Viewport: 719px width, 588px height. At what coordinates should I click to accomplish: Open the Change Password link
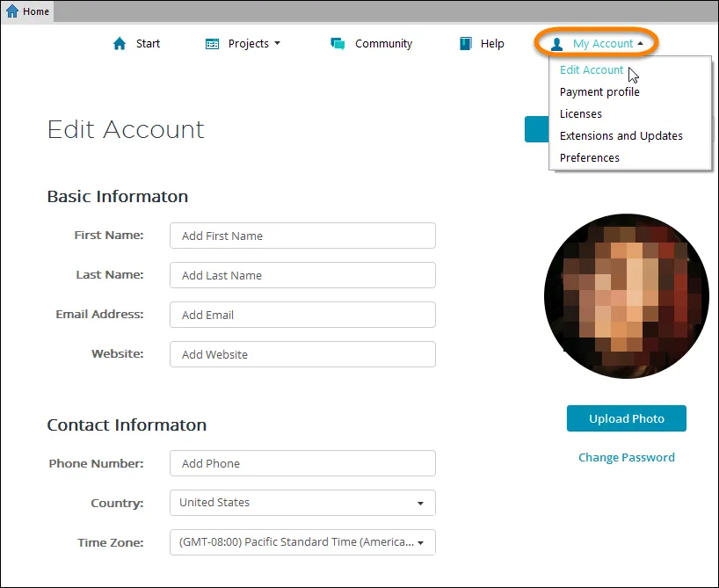(626, 457)
